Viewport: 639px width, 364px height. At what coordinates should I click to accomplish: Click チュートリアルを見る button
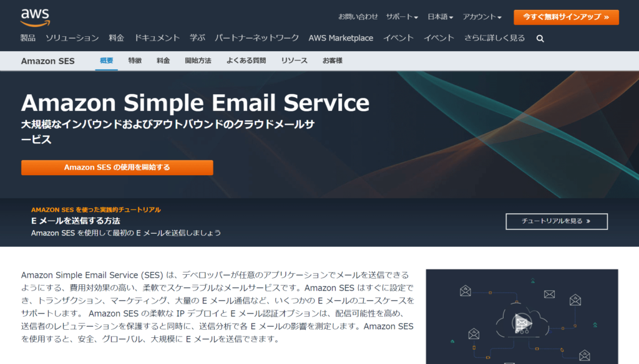pyautogui.click(x=556, y=221)
